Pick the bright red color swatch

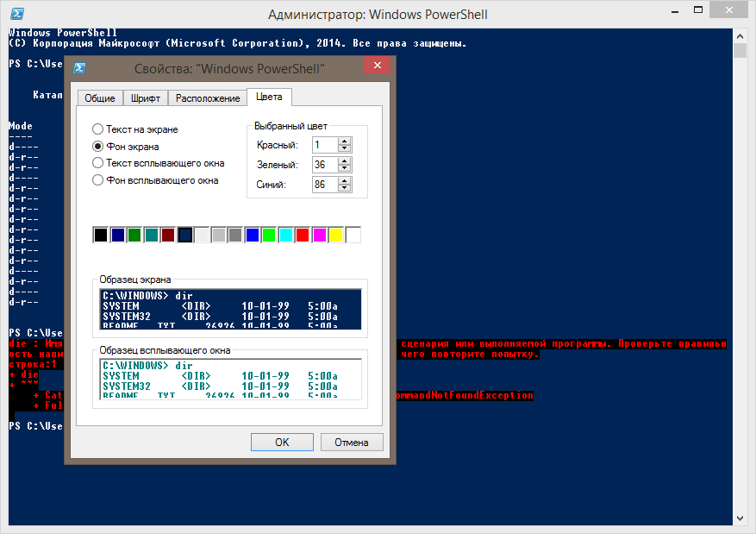pos(303,235)
